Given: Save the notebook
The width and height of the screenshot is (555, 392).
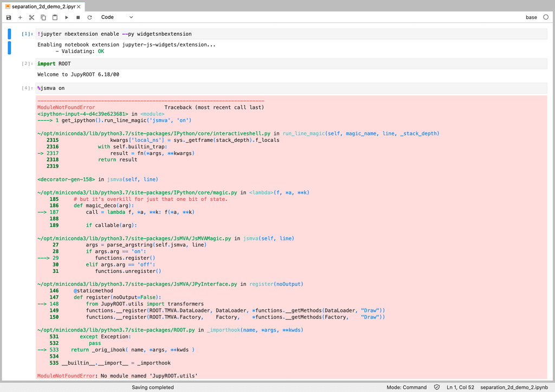Looking at the screenshot, I should coord(8,17).
